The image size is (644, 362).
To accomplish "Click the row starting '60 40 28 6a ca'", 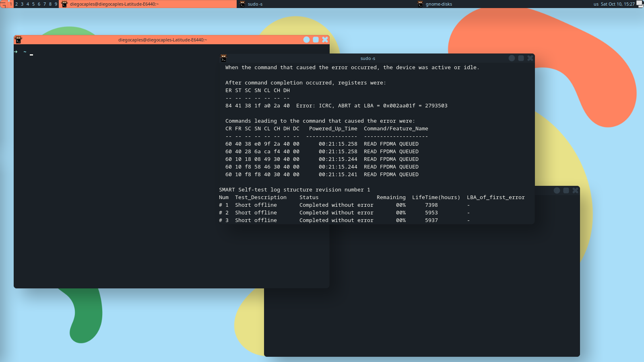I will click(322, 152).
